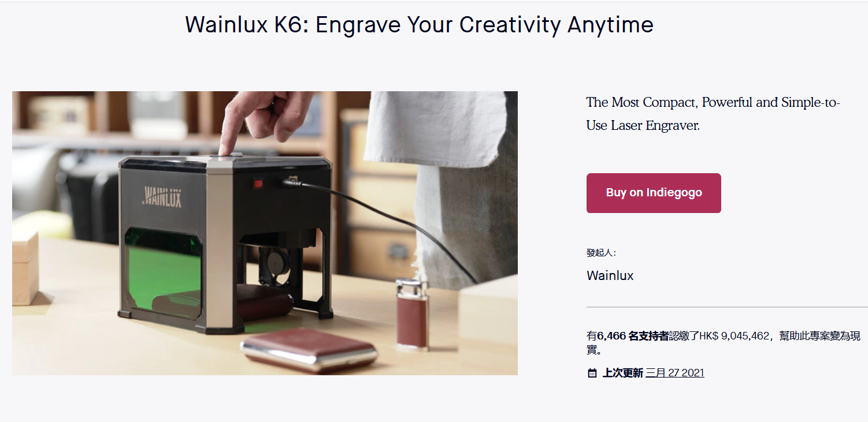Click the 6,466 名支持者 backer count
Screen dimensions: 868x422
click(x=633, y=335)
